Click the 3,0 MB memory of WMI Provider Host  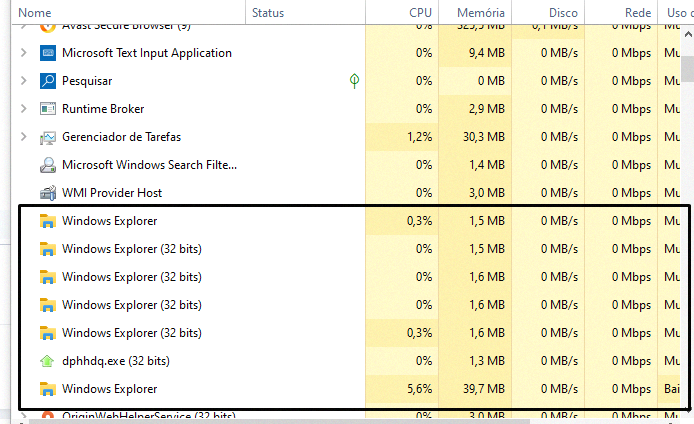pos(487,193)
